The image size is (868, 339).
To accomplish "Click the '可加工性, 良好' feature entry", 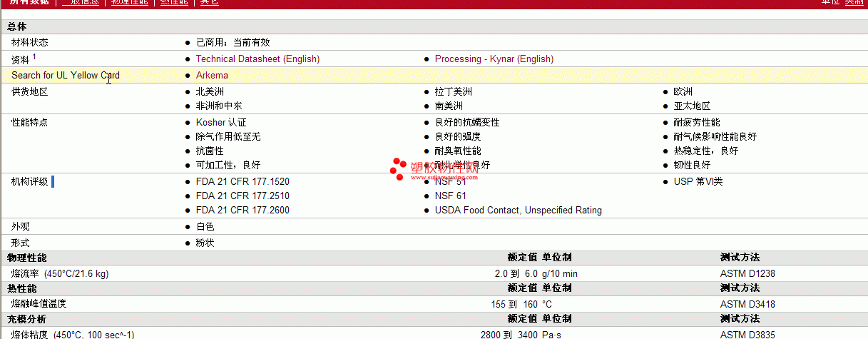I will (x=228, y=165).
